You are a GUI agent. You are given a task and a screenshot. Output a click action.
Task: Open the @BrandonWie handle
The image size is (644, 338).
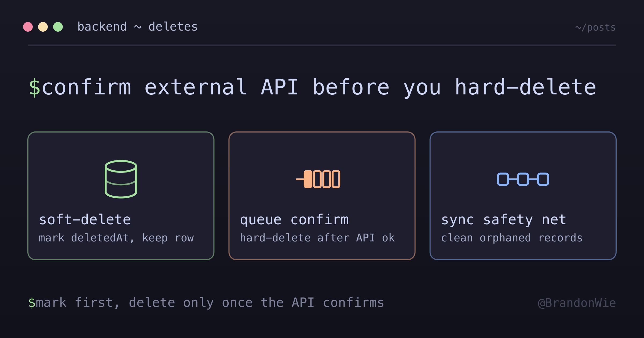click(577, 303)
